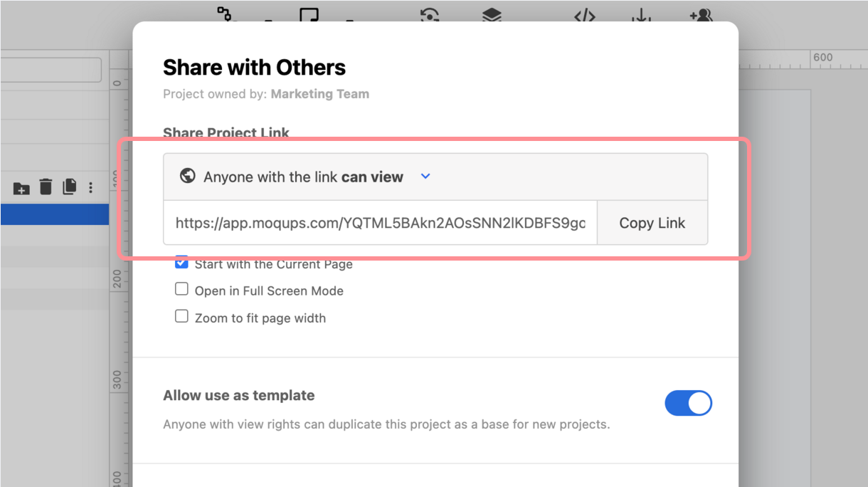
Task: Click the Copy Link button
Action: 652,223
